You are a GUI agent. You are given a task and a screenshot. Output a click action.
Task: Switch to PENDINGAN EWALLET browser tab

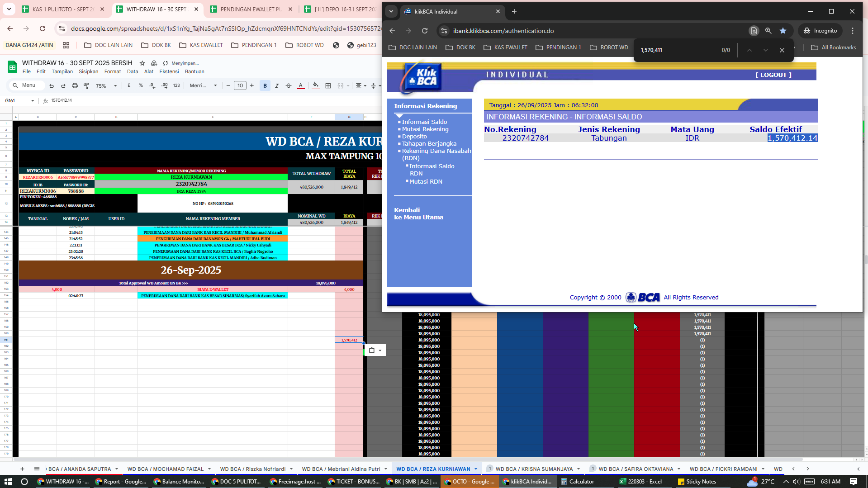pos(251,9)
